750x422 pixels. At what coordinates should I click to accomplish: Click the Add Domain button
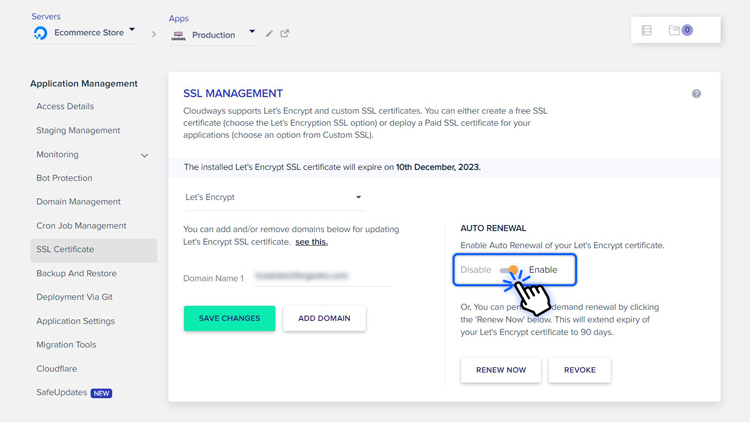(324, 318)
